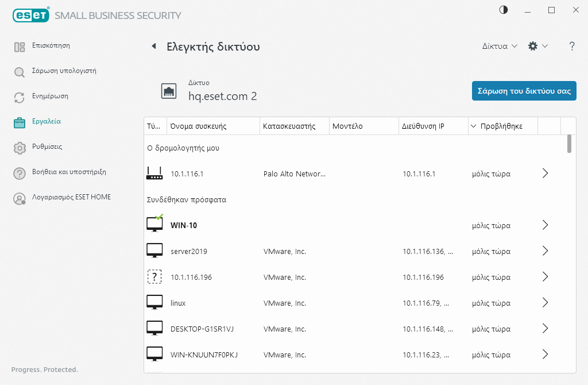Select device name DESKTOP-G1SR1VJ
The width and height of the screenshot is (588, 385).
[202, 329]
